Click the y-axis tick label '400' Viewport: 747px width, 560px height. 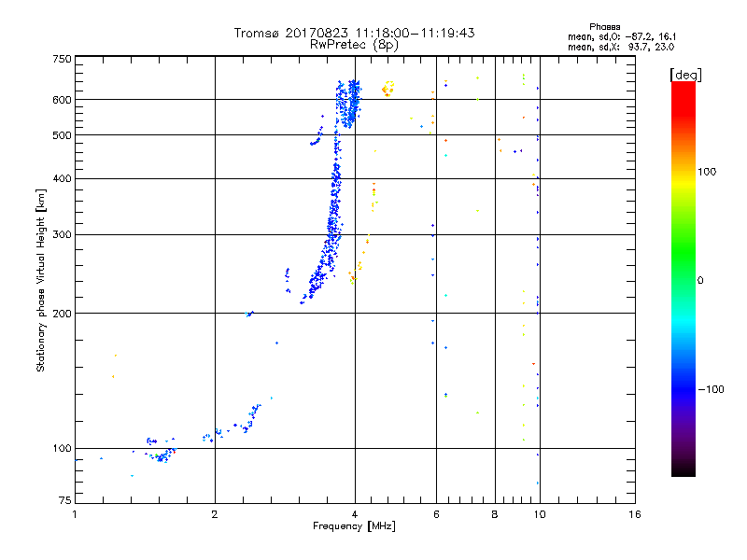tap(62, 178)
